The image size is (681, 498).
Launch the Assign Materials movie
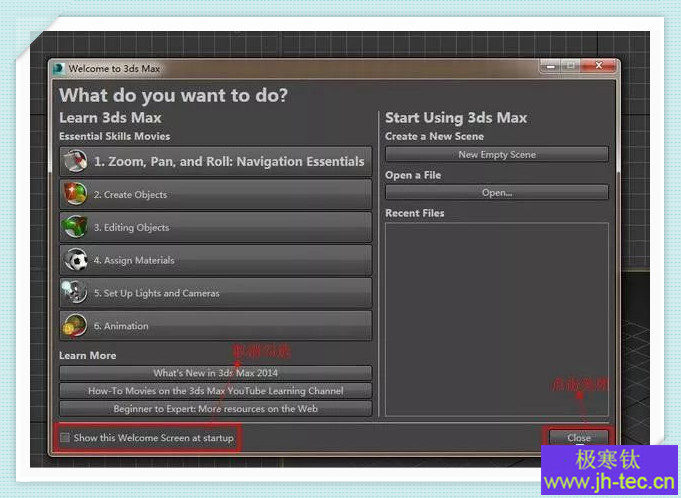[x=215, y=260]
